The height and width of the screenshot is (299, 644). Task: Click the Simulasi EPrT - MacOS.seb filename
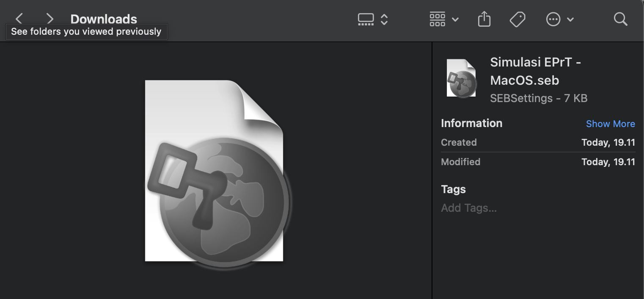[535, 71]
